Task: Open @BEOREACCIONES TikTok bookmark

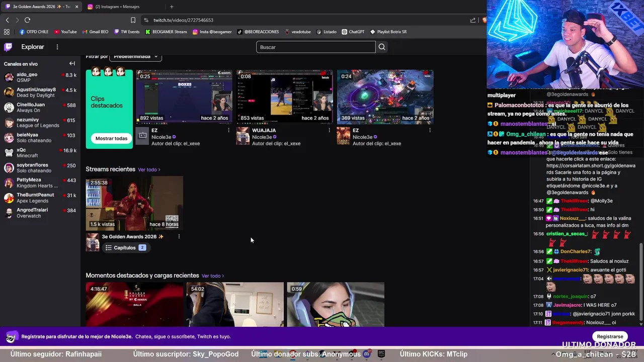Action: [x=258, y=32]
